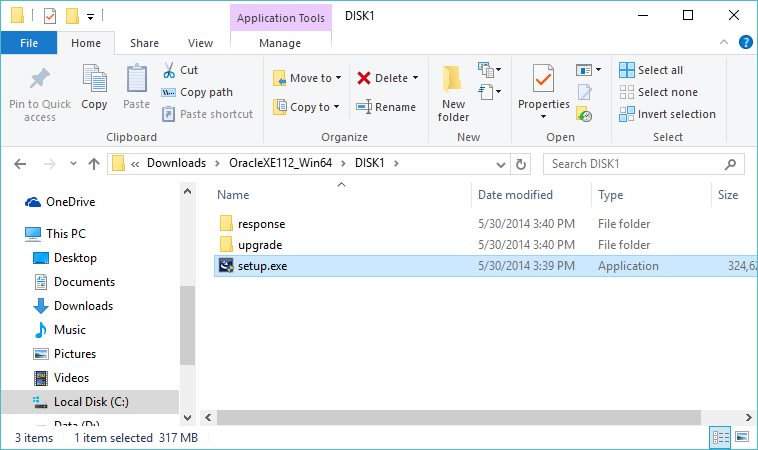Switch to the Home ribbon tab
This screenshot has height=450, width=758.
click(x=86, y=43)
